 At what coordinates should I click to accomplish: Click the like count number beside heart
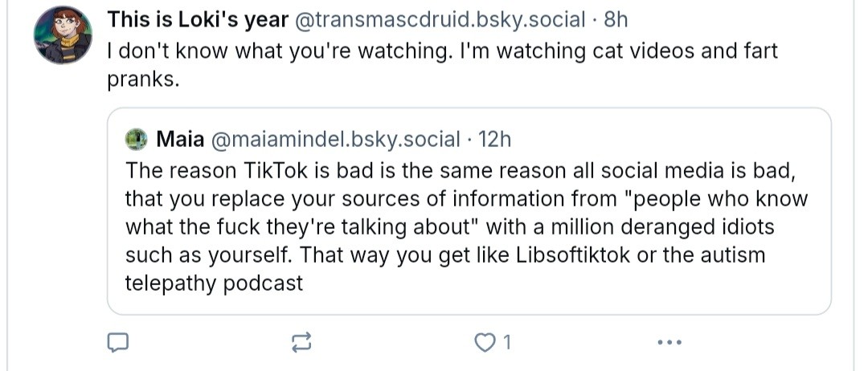pos(506,343)
